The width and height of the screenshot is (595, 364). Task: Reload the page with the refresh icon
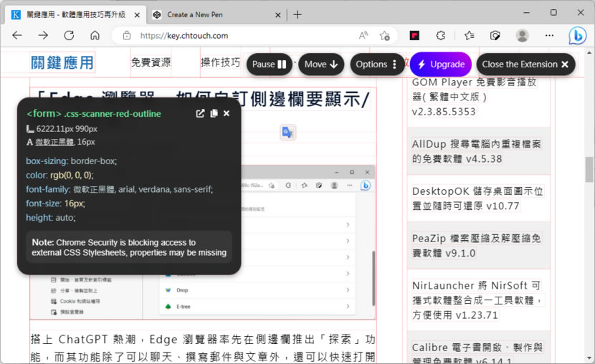[x=69, y=36]
